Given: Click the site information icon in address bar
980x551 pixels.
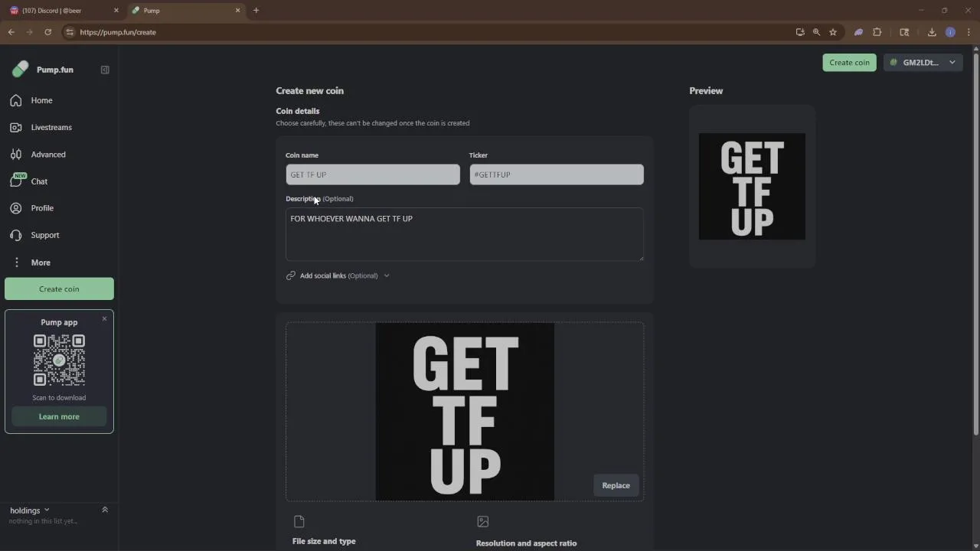Looking at the screenshot, I should (x=70, y=32).
